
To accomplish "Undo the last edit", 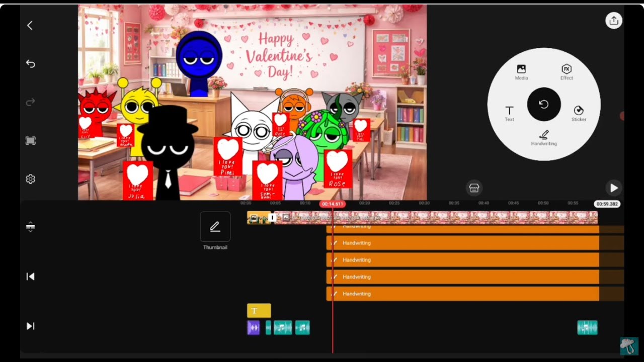I will [x=30, y=64].
